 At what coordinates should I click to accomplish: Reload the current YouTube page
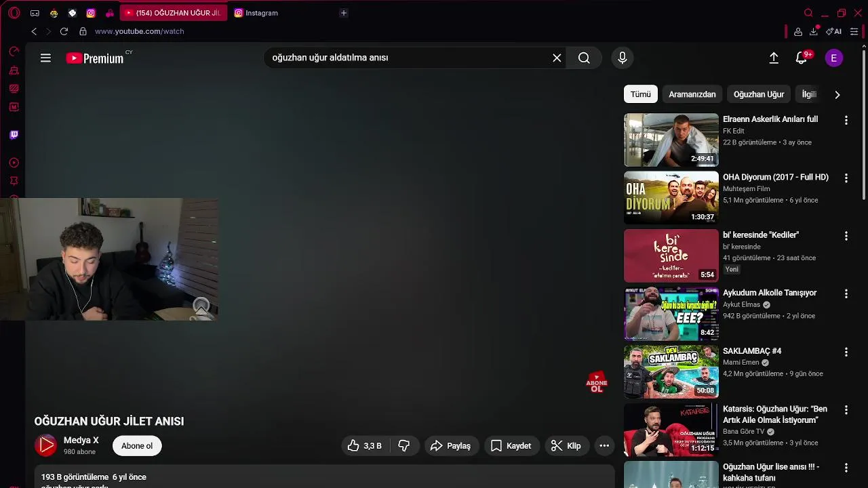[x=64, y=31]
